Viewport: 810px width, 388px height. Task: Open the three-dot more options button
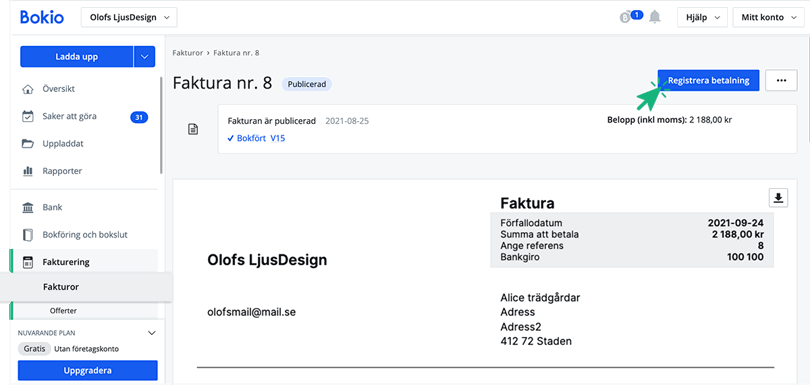point(781,81)
